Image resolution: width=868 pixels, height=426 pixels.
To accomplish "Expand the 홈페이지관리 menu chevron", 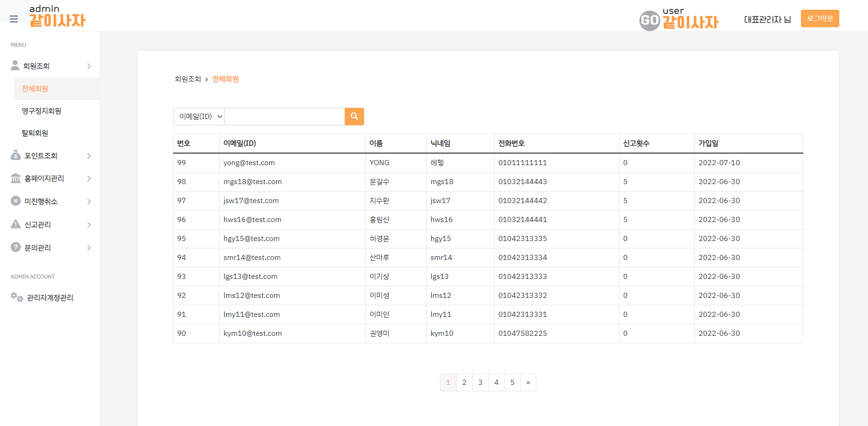I will click(x=89, y=179).
